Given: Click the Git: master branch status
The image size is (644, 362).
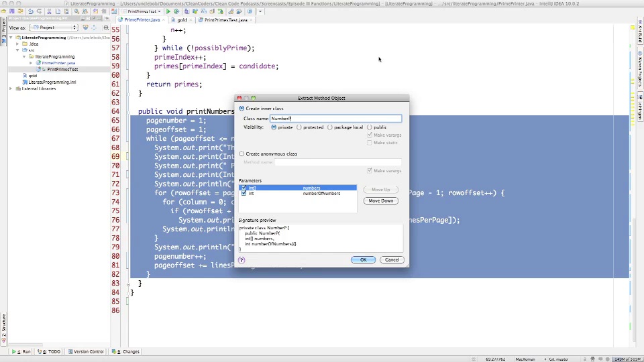Looking at the screenshot, I should (x=558, y=359).
